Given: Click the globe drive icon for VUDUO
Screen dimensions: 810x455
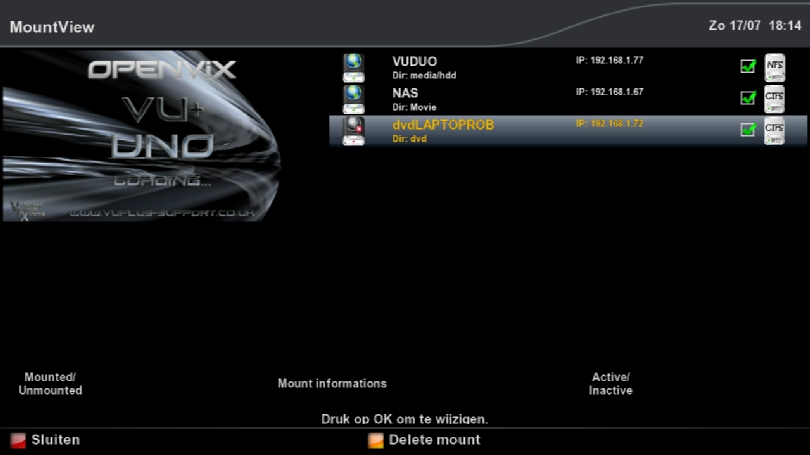Looking at the screenshot, I should tap(353, 68).
